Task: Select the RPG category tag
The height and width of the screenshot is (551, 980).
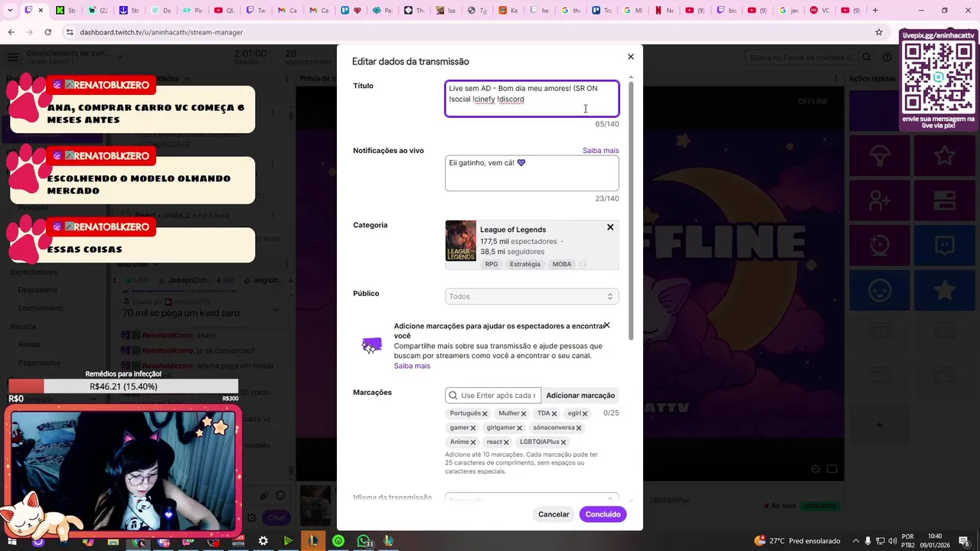Action: pos(492,264)
